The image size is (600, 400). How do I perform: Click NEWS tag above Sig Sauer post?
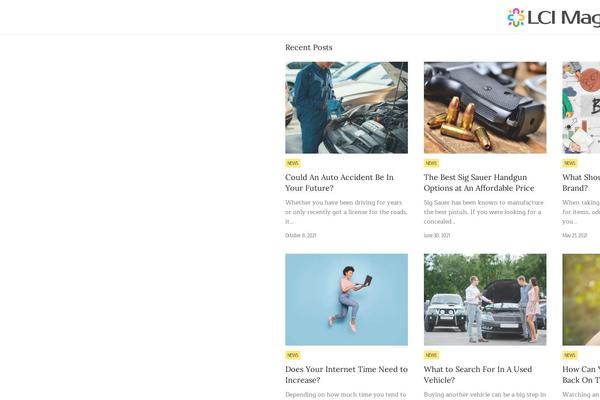431,163
